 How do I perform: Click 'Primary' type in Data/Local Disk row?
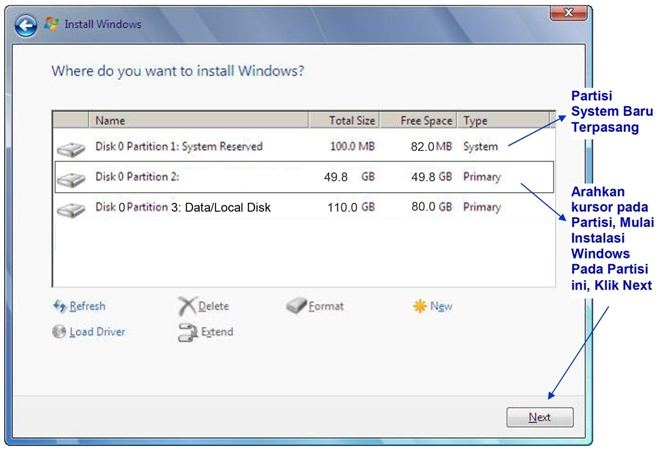[x=482, y=207]
